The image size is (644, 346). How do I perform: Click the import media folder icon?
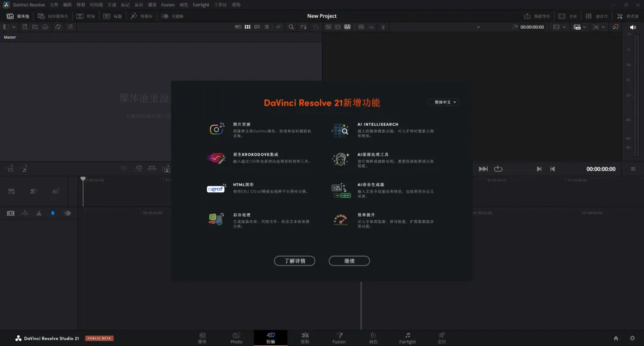pos(35,27)
